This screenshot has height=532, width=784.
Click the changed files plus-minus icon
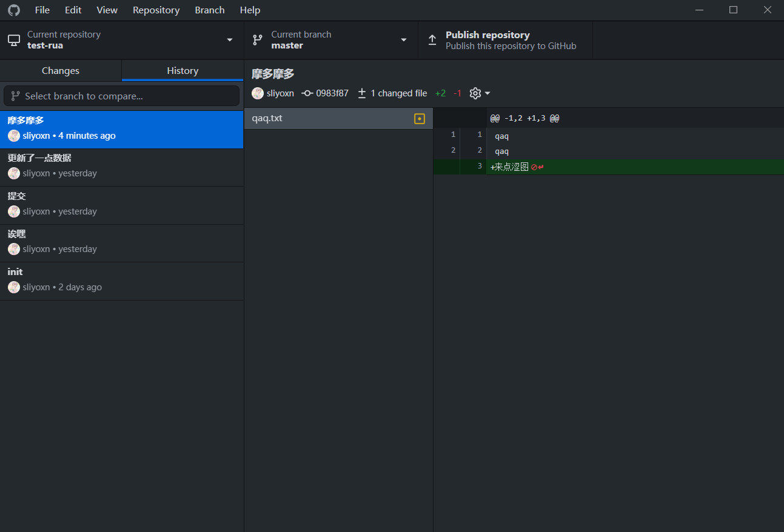pos(362,93)
